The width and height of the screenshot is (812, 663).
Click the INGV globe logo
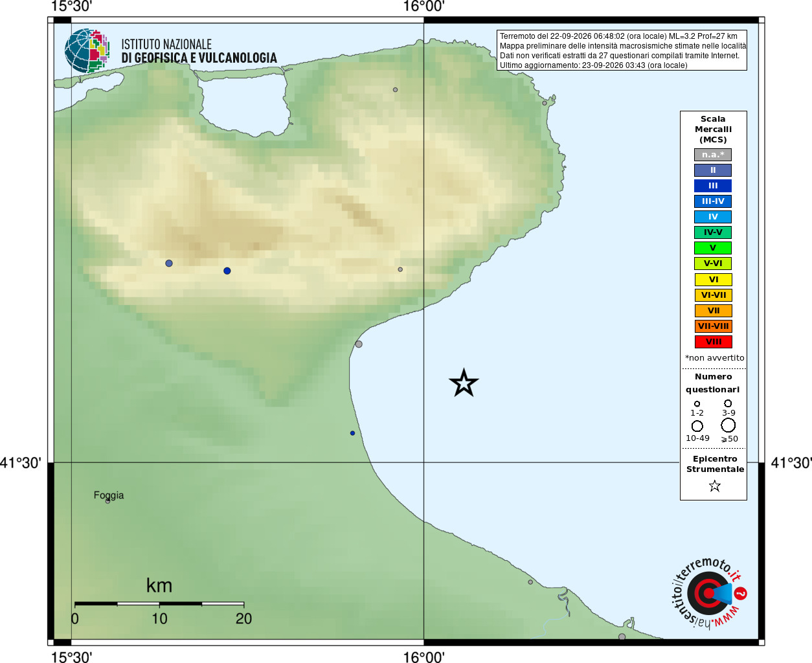(x=87, y=51)
